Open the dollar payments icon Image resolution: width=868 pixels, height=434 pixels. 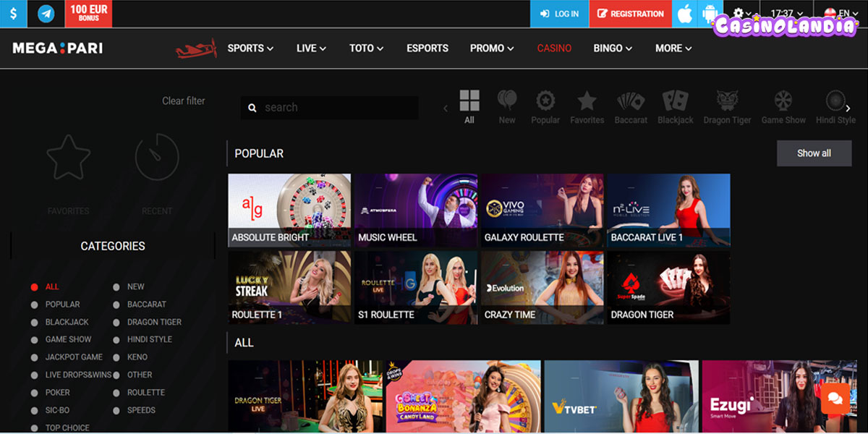tap(14, 14)
